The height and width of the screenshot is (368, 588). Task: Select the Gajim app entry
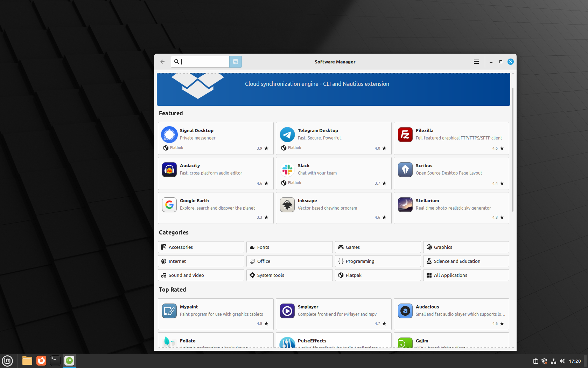coord(451,340)
